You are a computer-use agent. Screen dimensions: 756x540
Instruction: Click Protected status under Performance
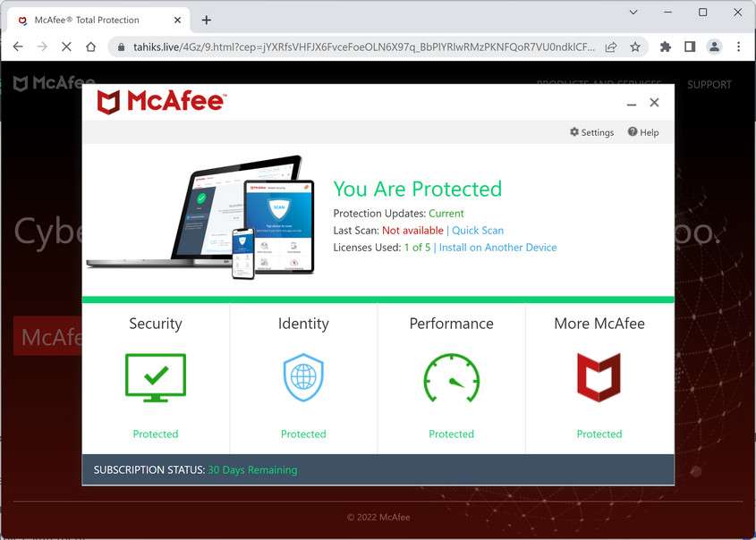pos(451,434)
